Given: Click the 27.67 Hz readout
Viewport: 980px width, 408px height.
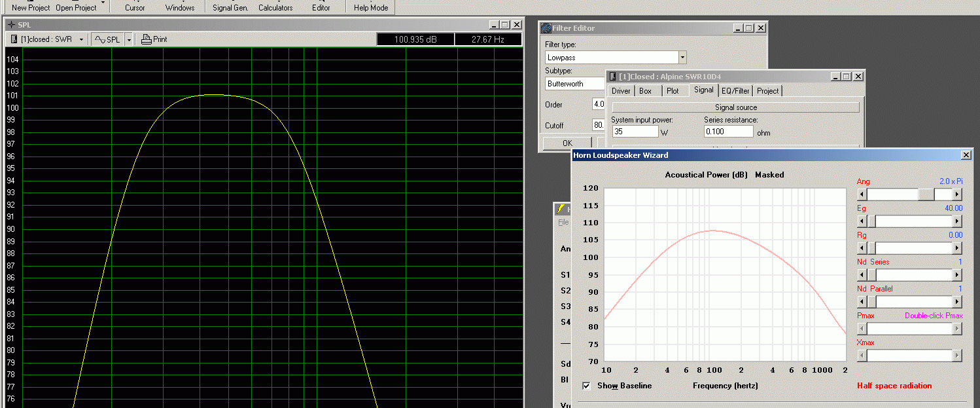Looking at the screenshot, I should point(489,39).
